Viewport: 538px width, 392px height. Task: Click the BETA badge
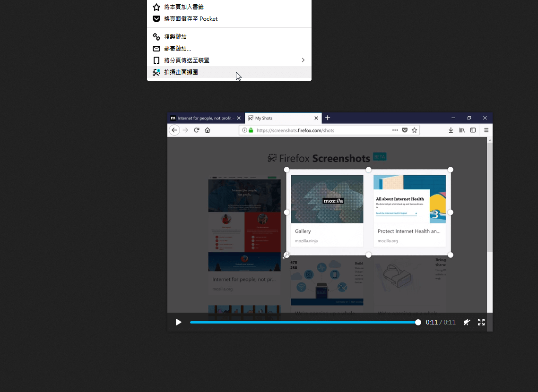380,157
